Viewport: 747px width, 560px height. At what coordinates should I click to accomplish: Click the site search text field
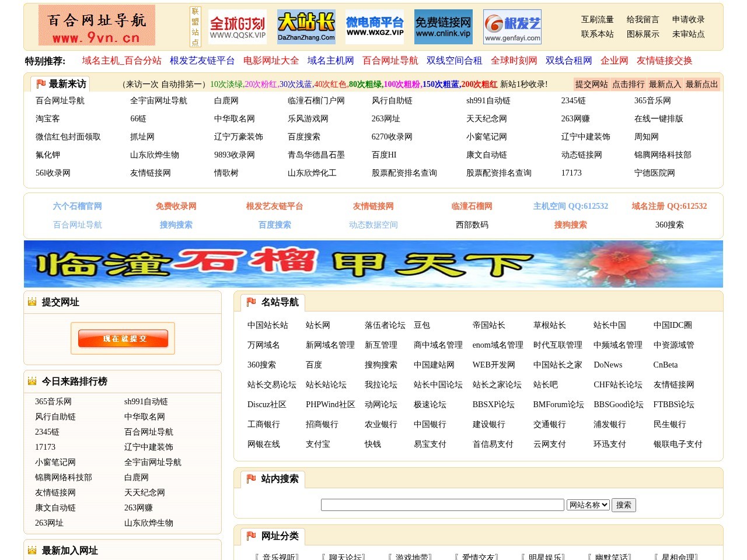pyautogui.click(x=442, y=505)
